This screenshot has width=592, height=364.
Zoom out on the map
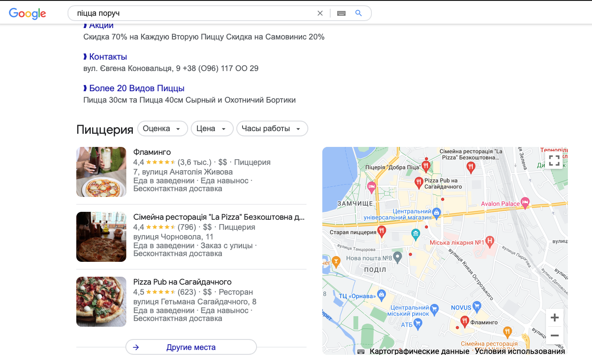[x=554, y=335]
